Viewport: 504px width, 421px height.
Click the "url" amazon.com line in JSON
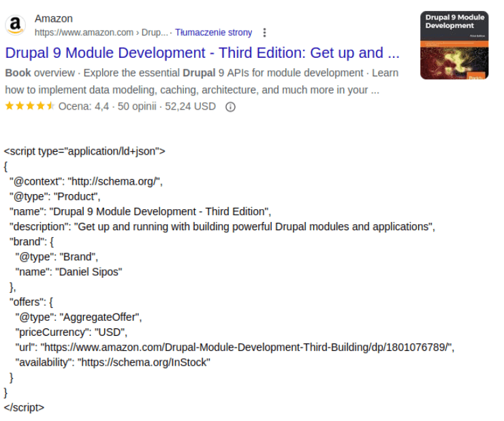pos(235,347)
